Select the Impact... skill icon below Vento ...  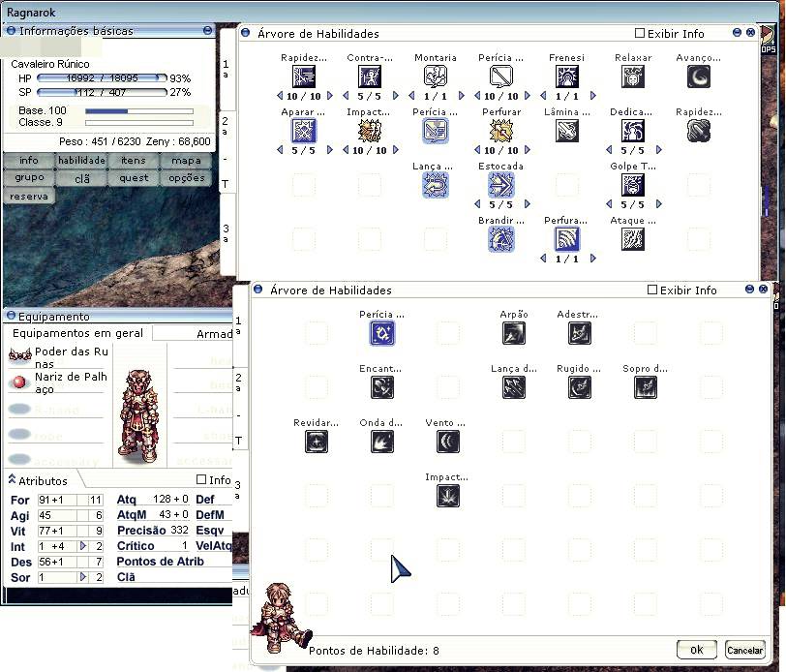click(x=447, y=496)
